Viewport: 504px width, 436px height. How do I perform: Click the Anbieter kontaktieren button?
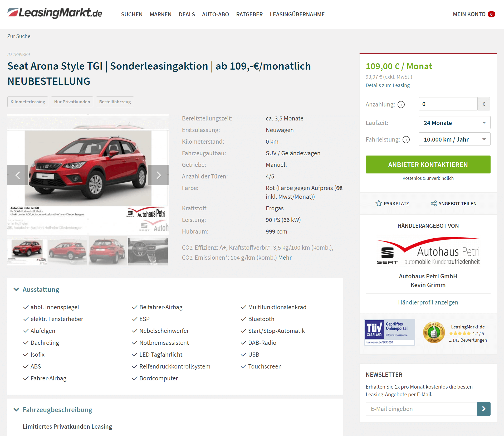point(428,164)
